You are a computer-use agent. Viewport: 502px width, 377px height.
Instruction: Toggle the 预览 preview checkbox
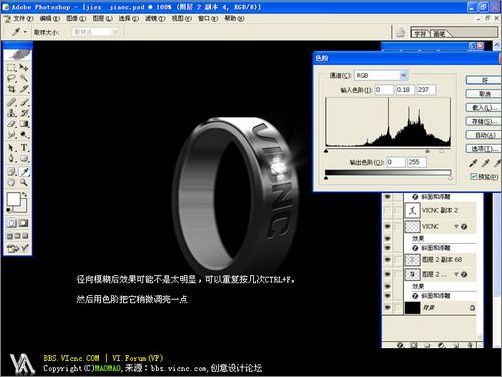pos(473,176)
